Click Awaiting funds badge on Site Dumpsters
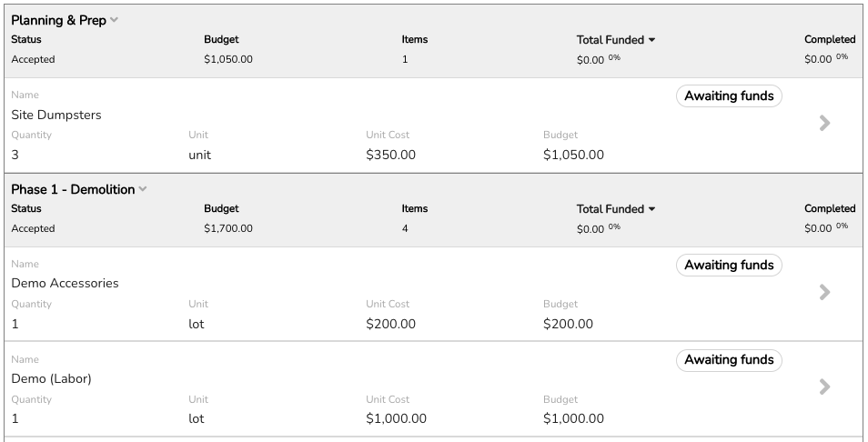The height and width of the screenshot is (442, 868). 729,95
